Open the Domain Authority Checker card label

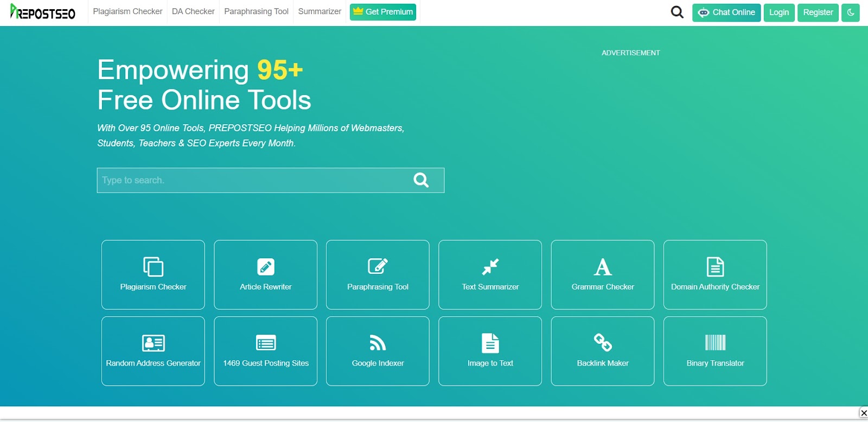point(715,287)
